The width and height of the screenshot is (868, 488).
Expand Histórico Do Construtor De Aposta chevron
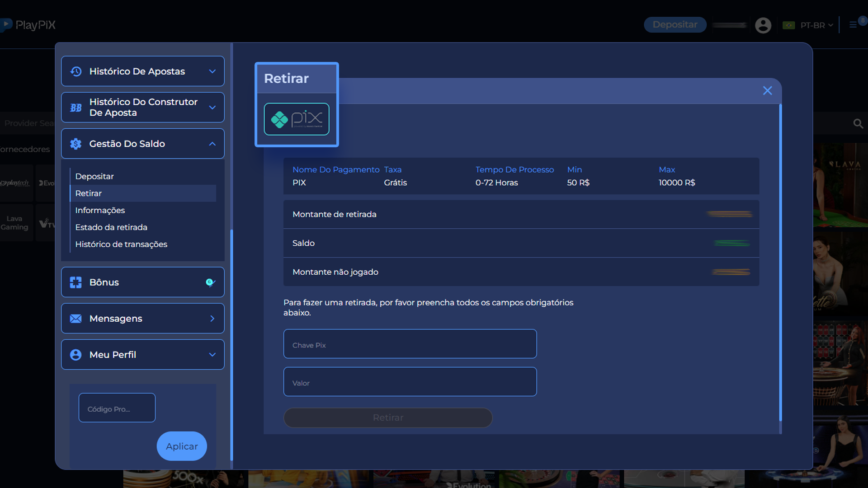212,108
